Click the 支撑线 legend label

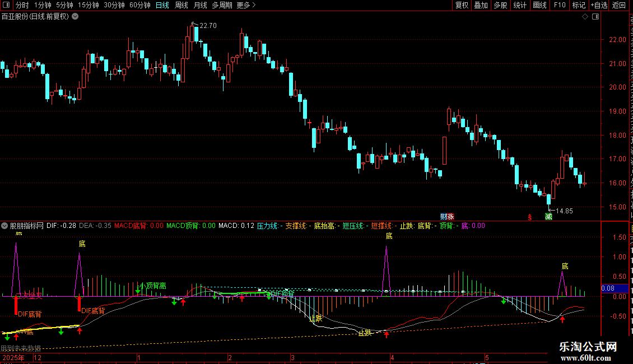click(298, 226)
